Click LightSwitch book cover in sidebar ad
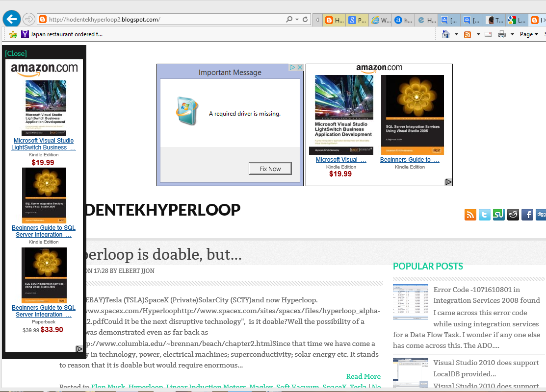546x392 pixels. pyautogui.click(x=44, y=108)
